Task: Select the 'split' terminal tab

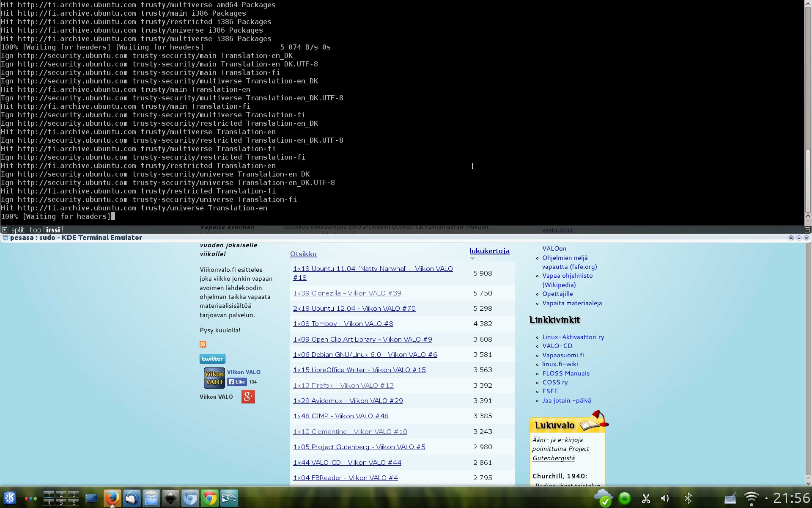Action: pyautogui.click(x=18, y=230)
